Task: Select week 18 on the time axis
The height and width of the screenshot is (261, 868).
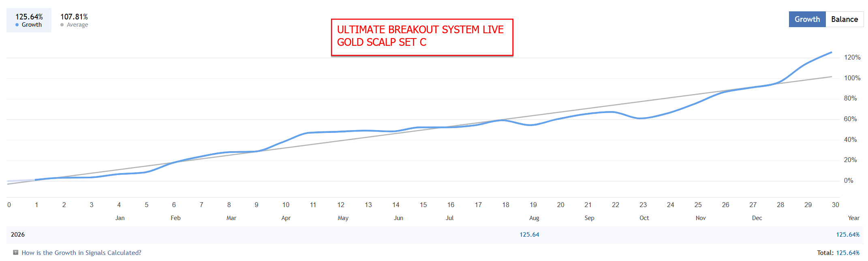Action: click(506, 205)
